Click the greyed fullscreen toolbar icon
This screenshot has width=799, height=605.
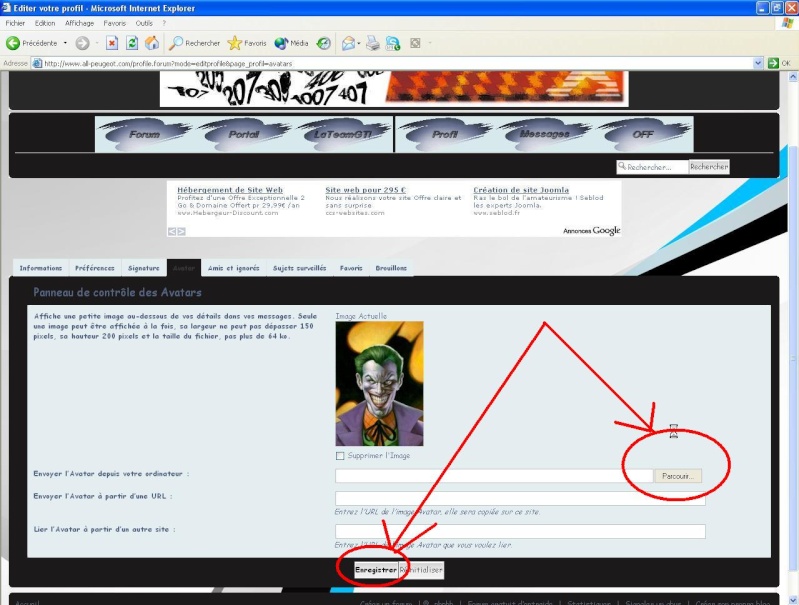tap(415, 43)
